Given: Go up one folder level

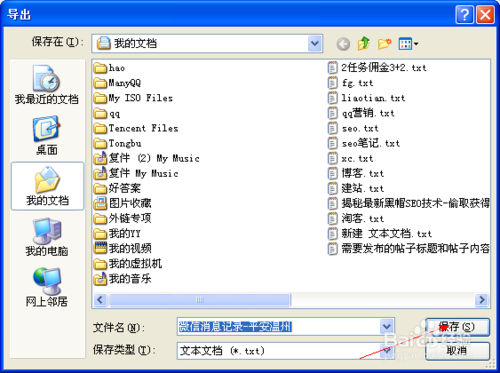Looking at the screenshot, I should pos(364,43).
